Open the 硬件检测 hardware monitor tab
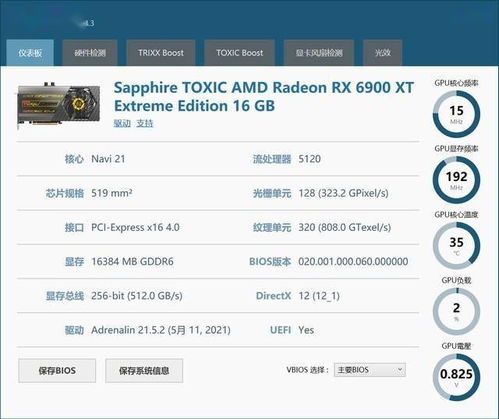This screenshot has height=419, width=499. pos(90,53)
